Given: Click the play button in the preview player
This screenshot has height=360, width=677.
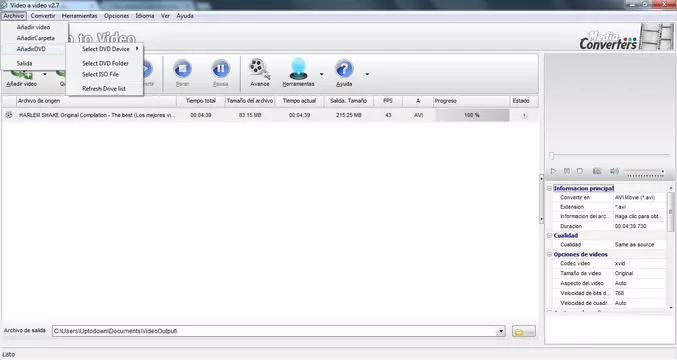Looking at the screenshot, I should 553,171.
